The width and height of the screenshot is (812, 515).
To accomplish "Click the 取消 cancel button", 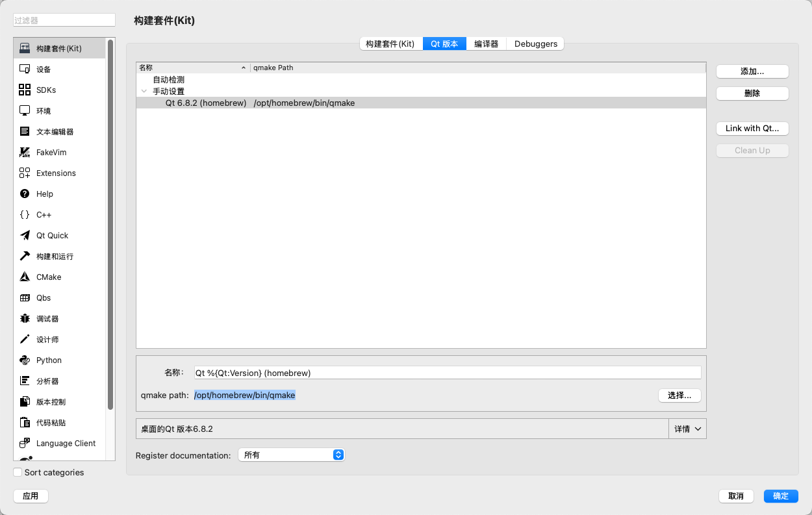I will [736, 496].
